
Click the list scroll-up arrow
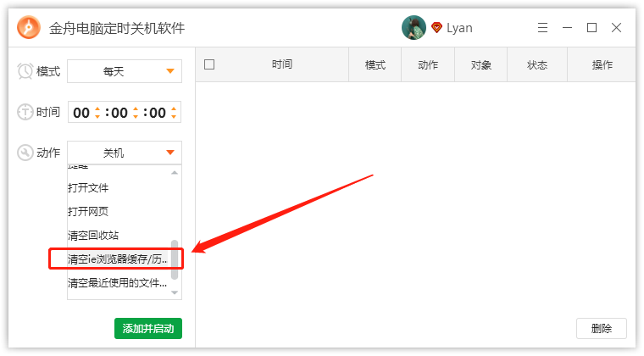[175, 172]
